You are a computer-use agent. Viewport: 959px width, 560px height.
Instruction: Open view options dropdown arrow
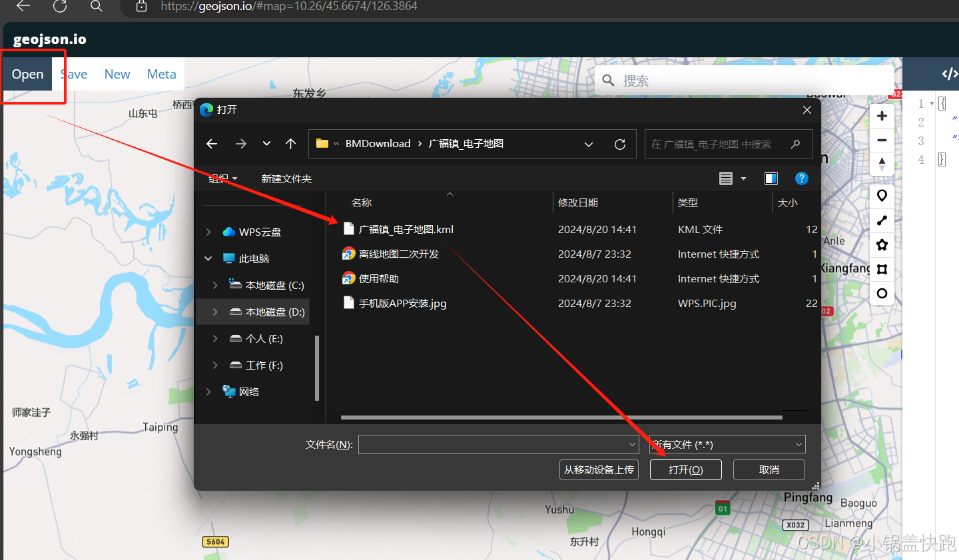(744, 178)
